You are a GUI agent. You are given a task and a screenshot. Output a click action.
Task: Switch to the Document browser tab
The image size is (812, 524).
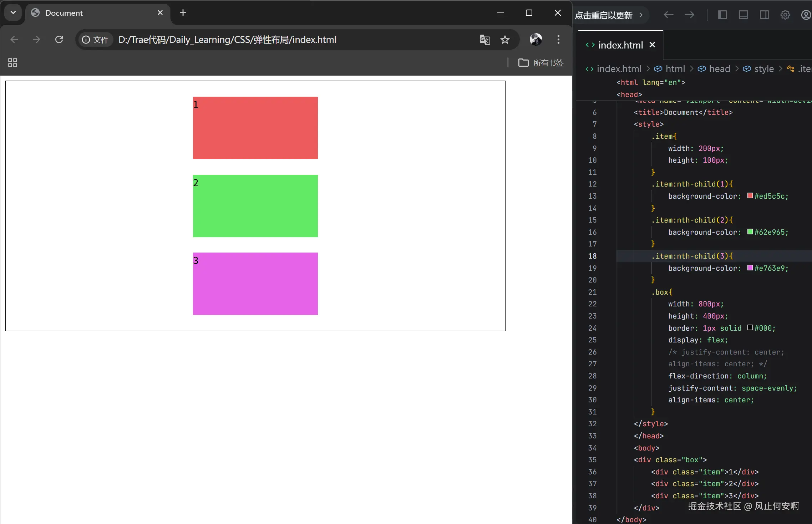pos(64,13)
